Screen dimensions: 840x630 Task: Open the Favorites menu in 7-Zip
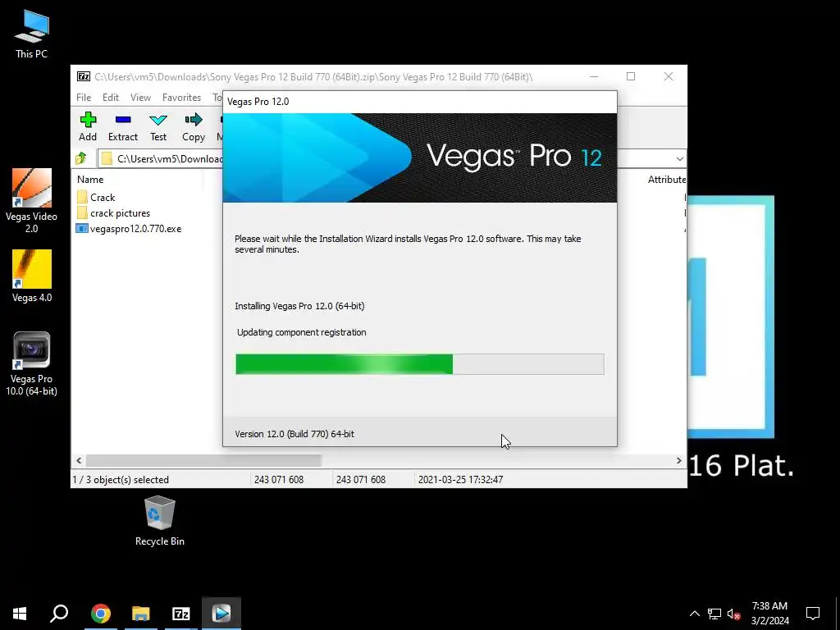[181, 98]
